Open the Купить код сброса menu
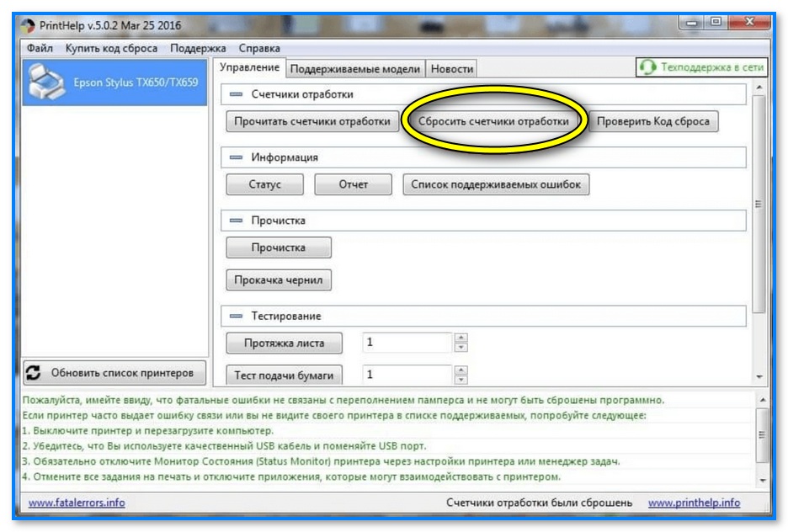This screenshot has width=788, height=532. pos(111,48)
